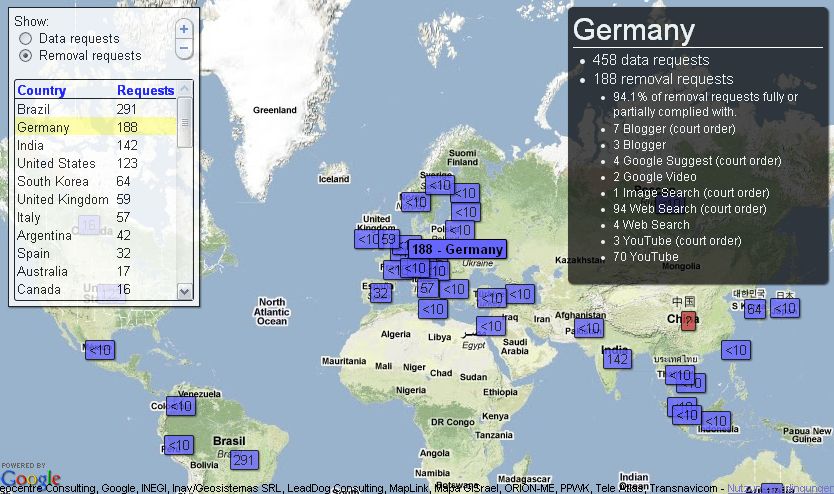Screen dimensions: 834x494
Task: Click the Nutzungsbedingungen terms link
Action: coord(780,488)
